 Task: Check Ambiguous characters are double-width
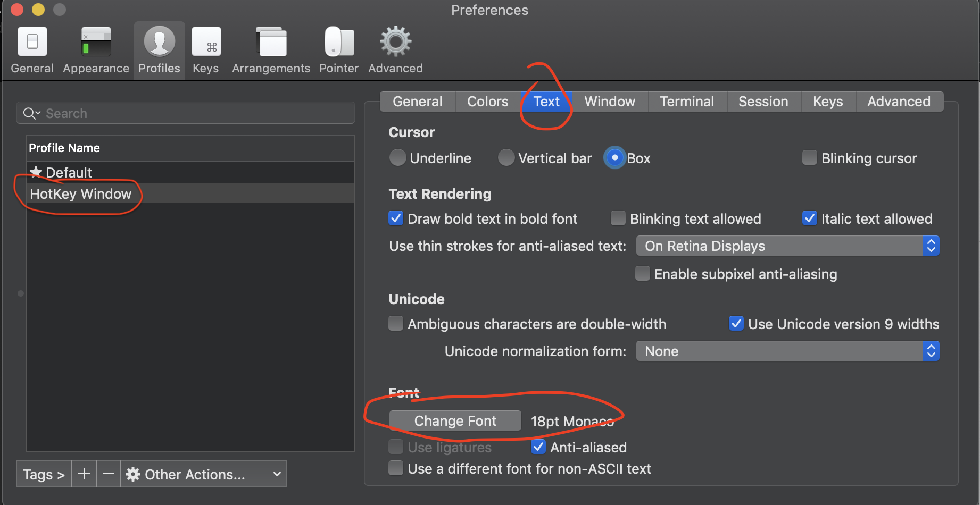point(396,323)
